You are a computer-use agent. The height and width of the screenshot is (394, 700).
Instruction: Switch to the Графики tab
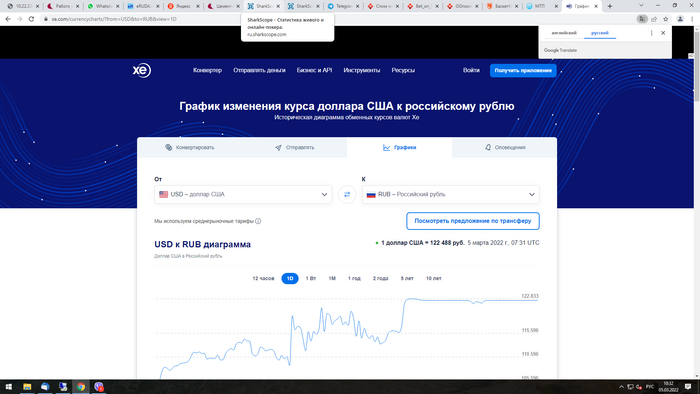[x=400, y=148]
